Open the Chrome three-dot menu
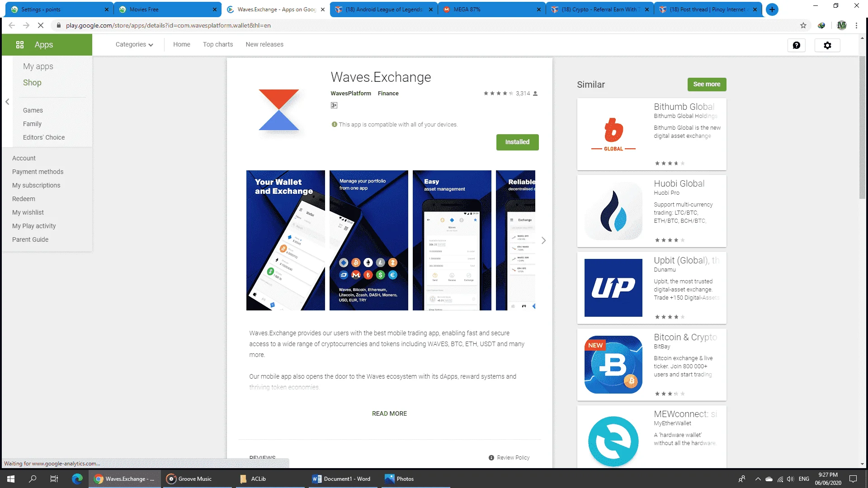Image resolution: width=868 pixels, height=488 pixels. point(856,25)
